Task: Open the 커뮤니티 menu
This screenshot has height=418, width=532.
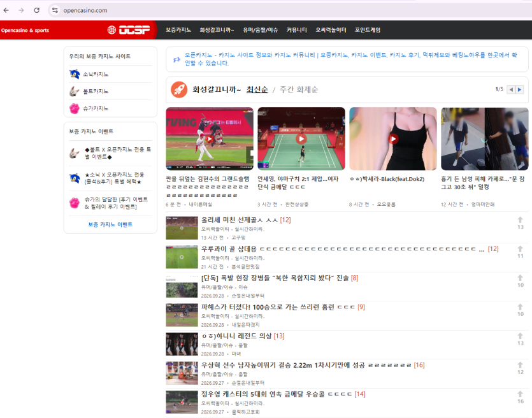Action: [296, 30]
